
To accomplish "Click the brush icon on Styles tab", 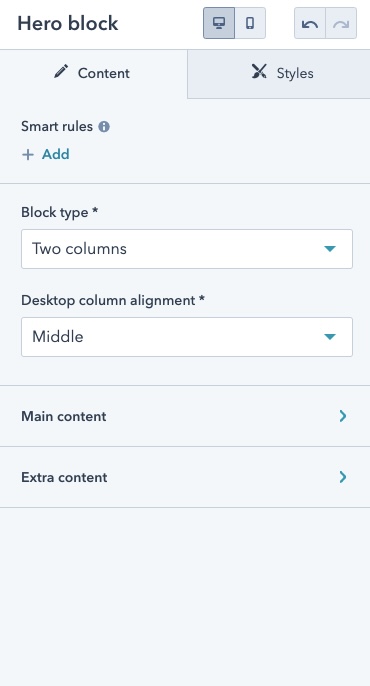I will pyautogui.click(x=259, y=71).
